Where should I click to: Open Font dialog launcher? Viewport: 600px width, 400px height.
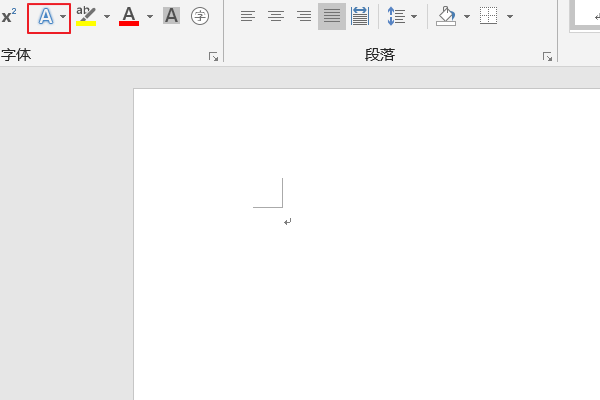tap(214, 57)
